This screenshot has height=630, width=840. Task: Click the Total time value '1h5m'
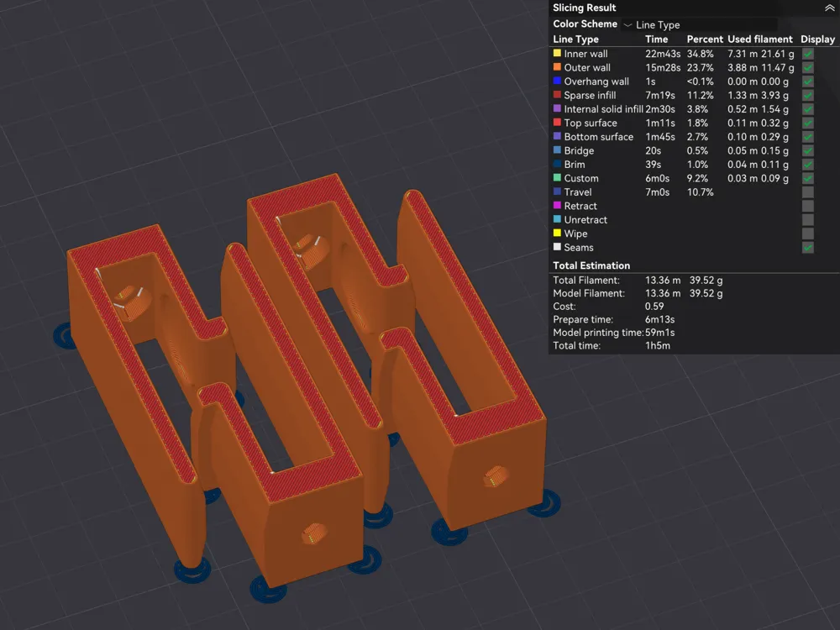658,345
